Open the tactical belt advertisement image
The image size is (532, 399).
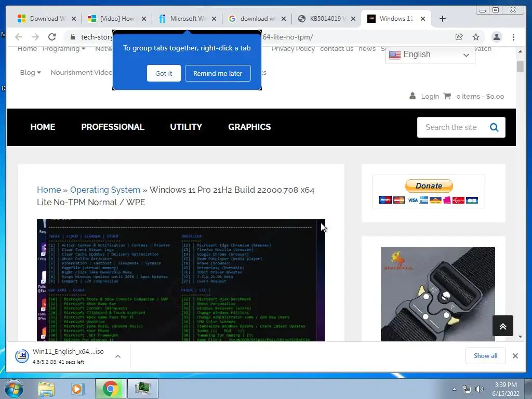(x=437, y=294)
